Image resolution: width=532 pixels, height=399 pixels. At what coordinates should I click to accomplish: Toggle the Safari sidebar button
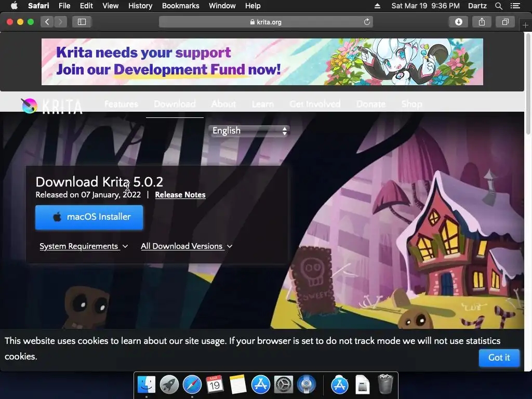tap(82, 22)
